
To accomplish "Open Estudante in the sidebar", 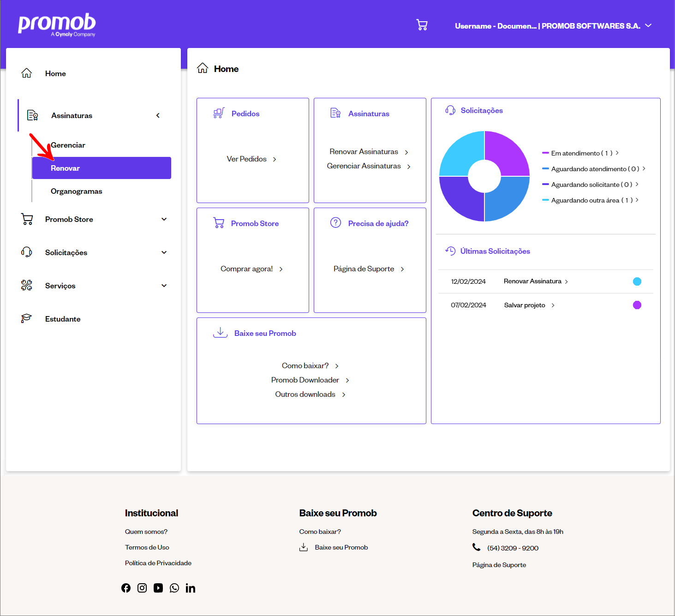I will pyautogui.click(x=63, y=319).
